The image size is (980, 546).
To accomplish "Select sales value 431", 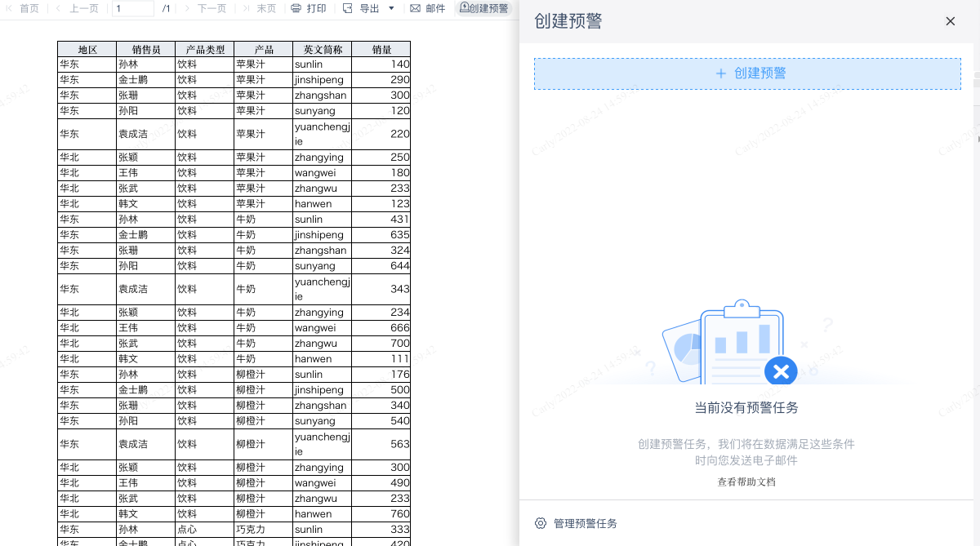I will 381,220.
